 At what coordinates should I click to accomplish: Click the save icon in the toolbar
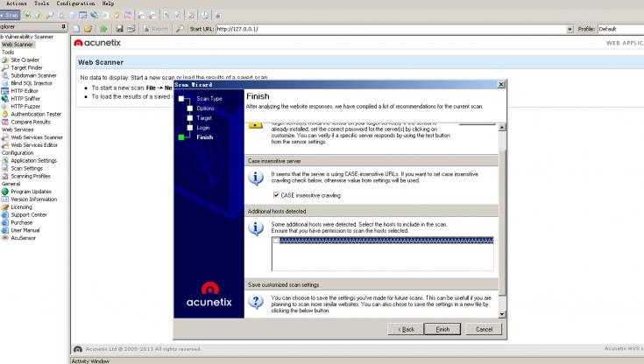point(119,29)
